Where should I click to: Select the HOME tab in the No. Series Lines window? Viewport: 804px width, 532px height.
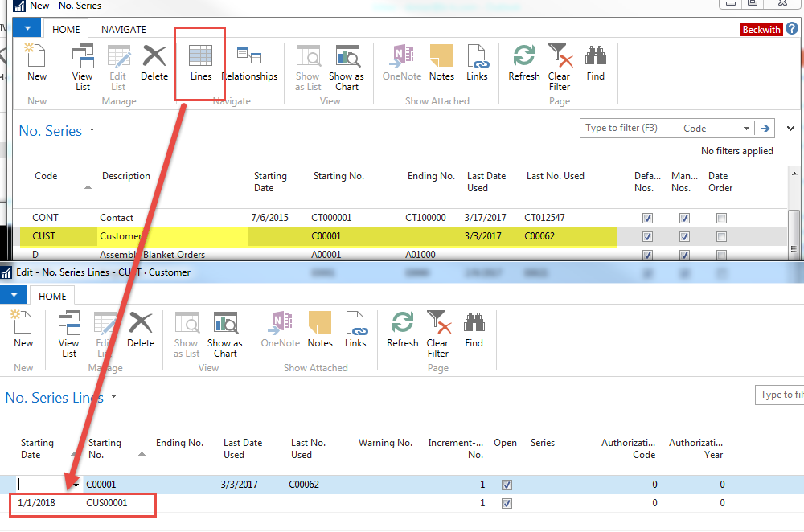pyautogui.click(x=52, y=296)
